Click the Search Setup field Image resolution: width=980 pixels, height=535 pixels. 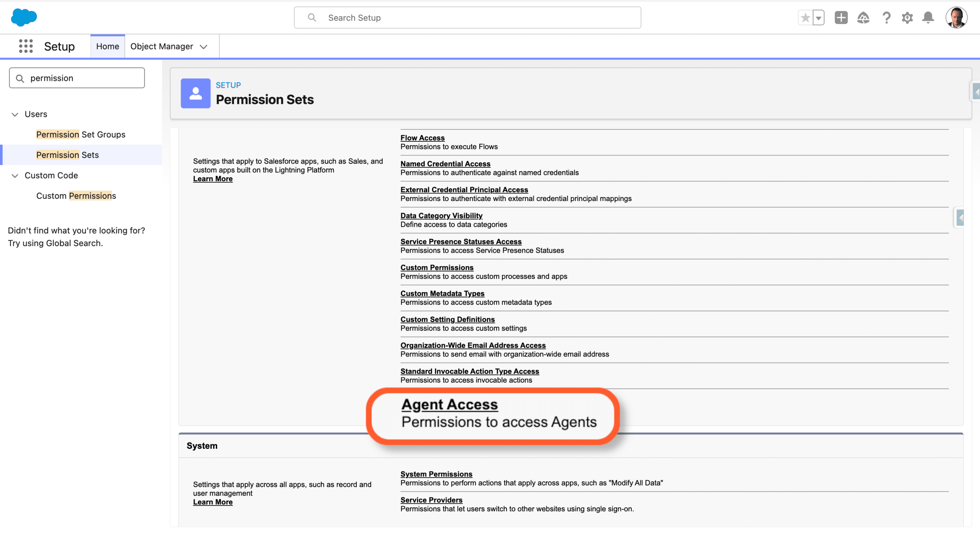pyautogui.click(x=467, y=18)
